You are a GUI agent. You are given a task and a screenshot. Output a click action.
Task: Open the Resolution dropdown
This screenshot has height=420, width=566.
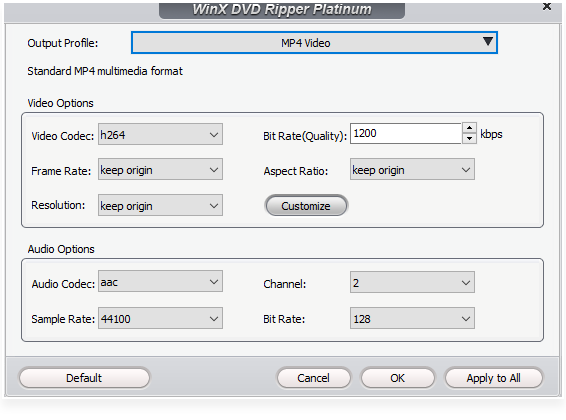(160, 205)
